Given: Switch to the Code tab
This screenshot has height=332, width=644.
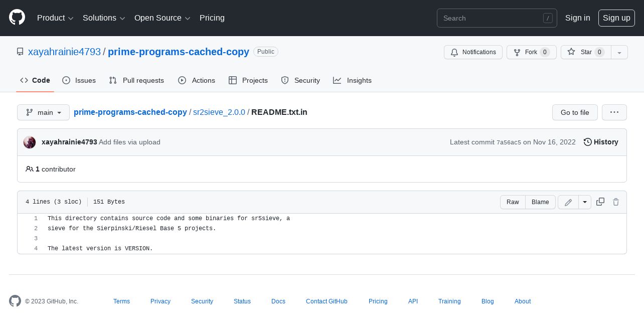Looking at the screenshot, I should pos(35,80).
